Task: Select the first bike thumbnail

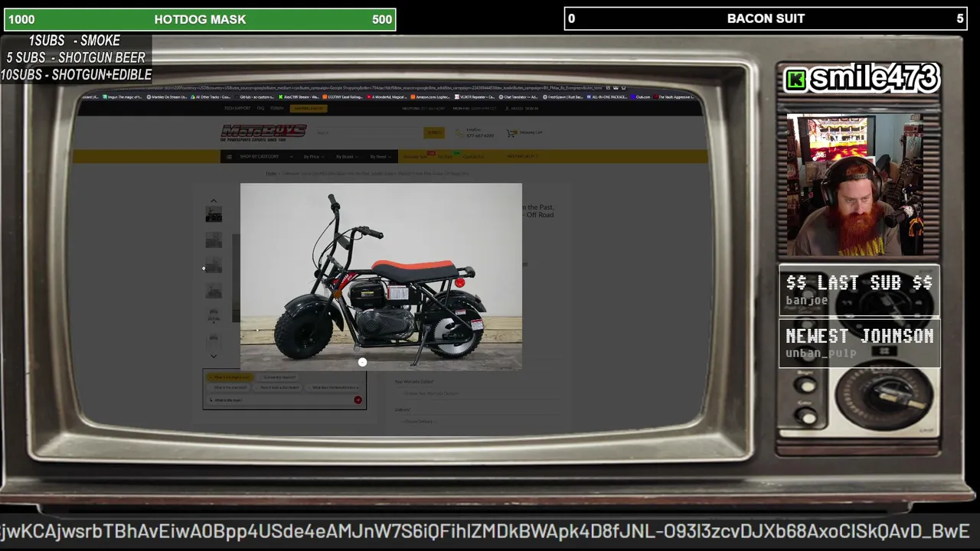Action: (214, 215)
